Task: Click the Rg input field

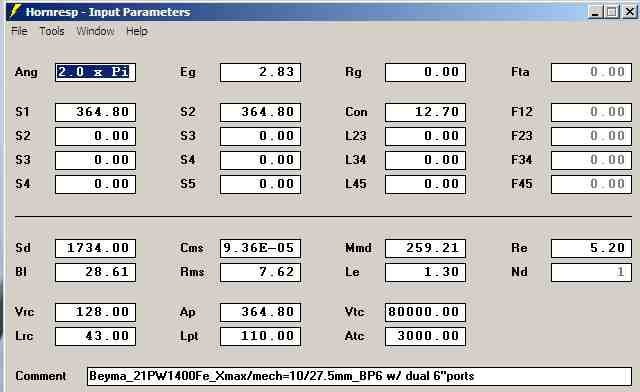Action: click(x=425, y=72)
